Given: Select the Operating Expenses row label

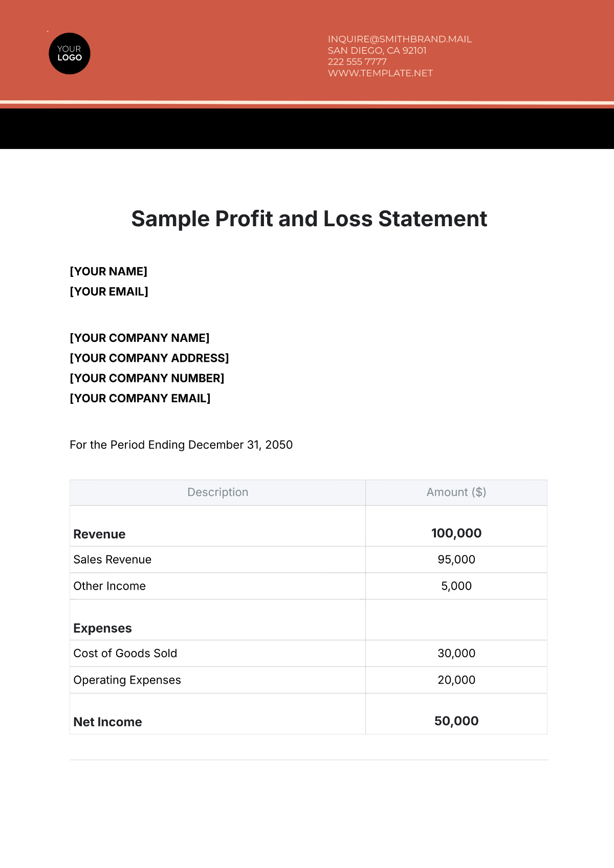Looking at the screenshot, I should pos(127,680).
